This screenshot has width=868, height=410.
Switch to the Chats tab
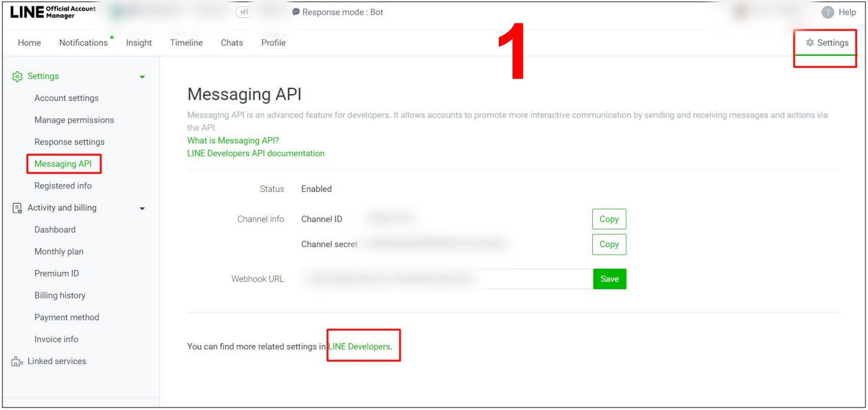(232, 43)
